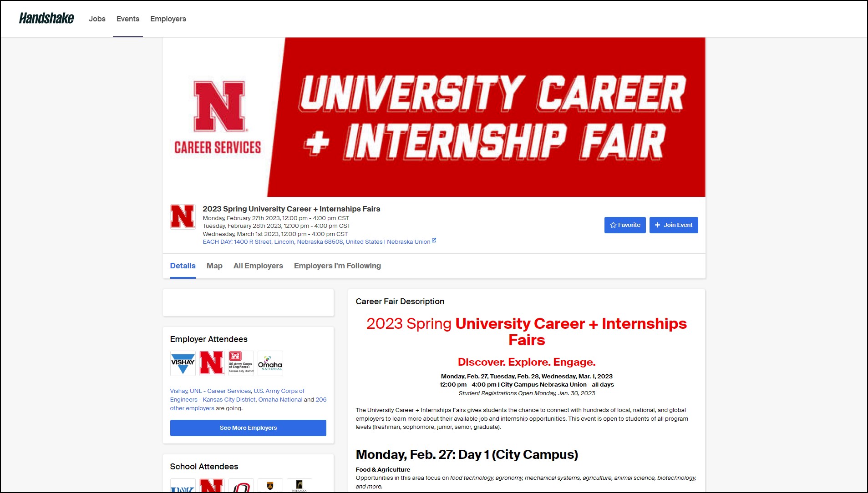Click the Handshake logo
This screenshot has height=493, width=868.
point(46,19)
